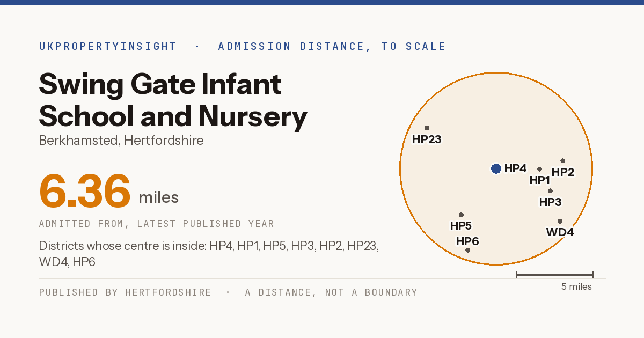Click the 5 miles scale bar

click(554, 275)
